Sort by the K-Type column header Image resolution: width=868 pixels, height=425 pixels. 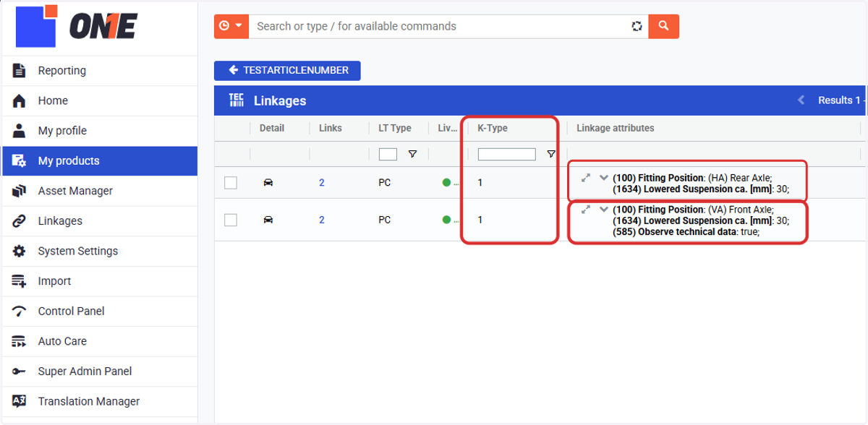tap(493, 128)
